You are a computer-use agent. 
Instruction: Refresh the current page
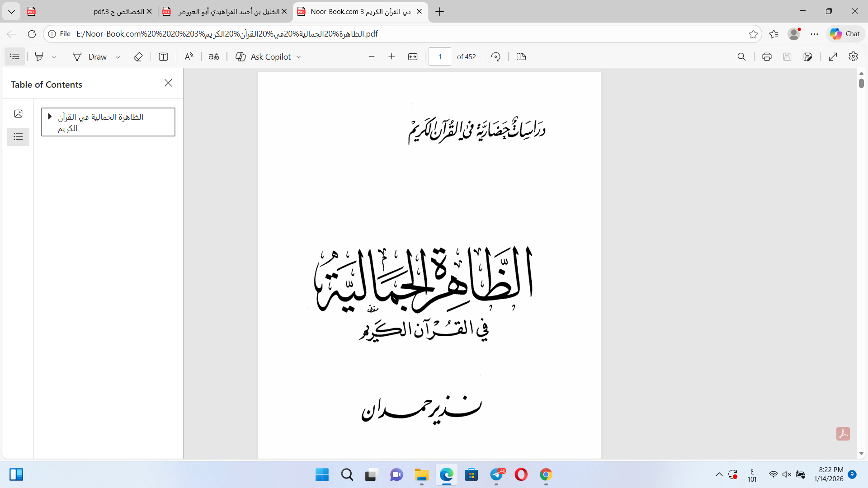click(32, 34)
